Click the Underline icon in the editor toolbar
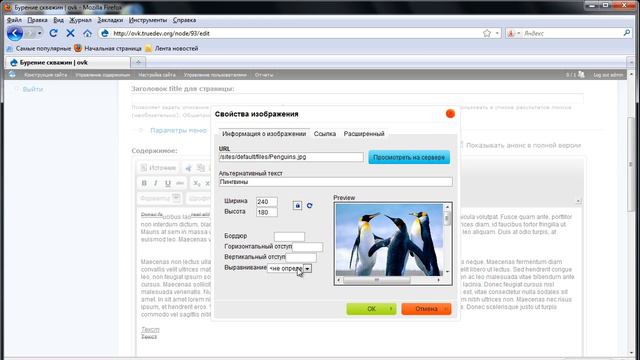The width and height of the screenshot is (640, 360). tap(167, 183)
